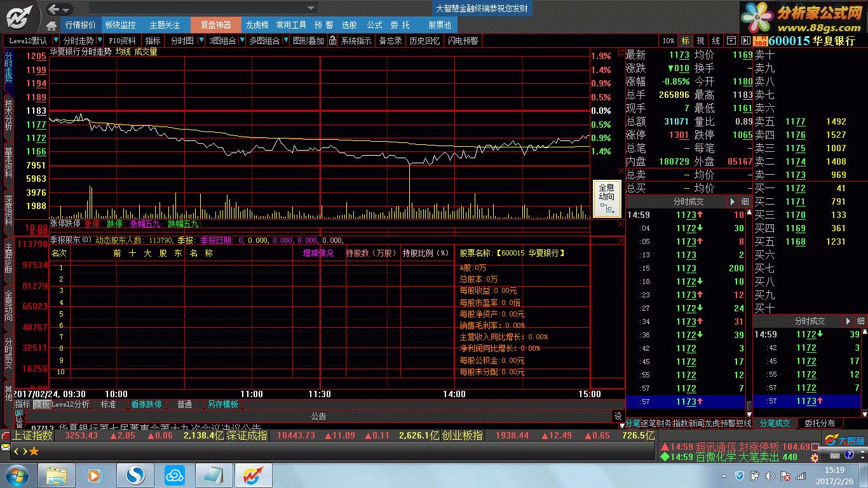Toggle the 10% scale button

point(668,41)
